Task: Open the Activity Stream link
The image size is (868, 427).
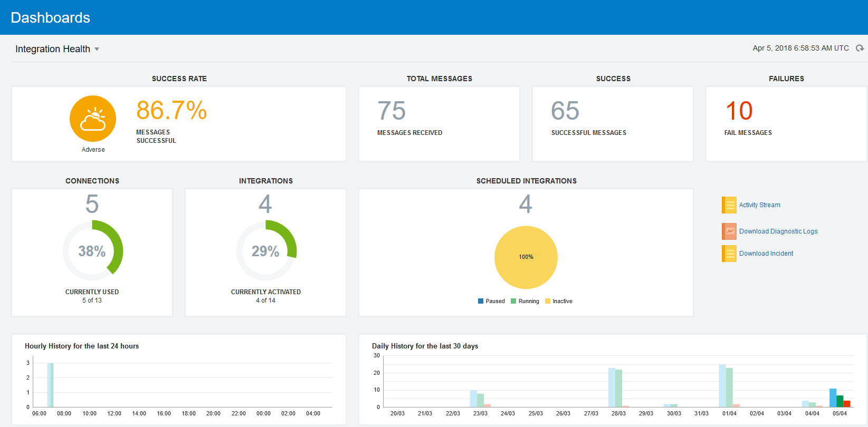Action: 759,205
